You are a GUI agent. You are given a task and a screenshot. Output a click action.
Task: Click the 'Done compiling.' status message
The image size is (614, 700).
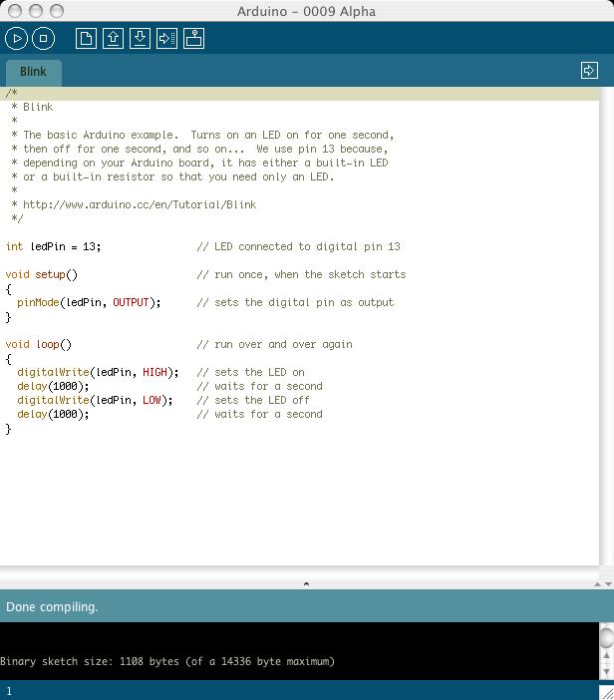click(x=52, y=607)
